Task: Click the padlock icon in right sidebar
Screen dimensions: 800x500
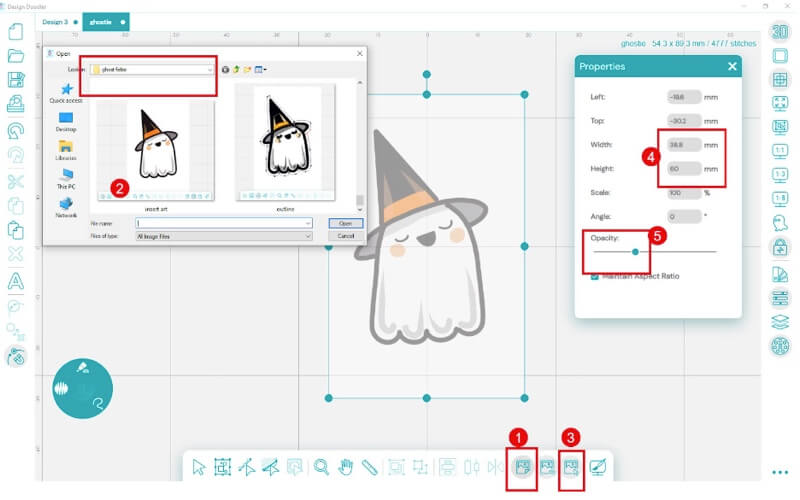Action: click(780, 247)
